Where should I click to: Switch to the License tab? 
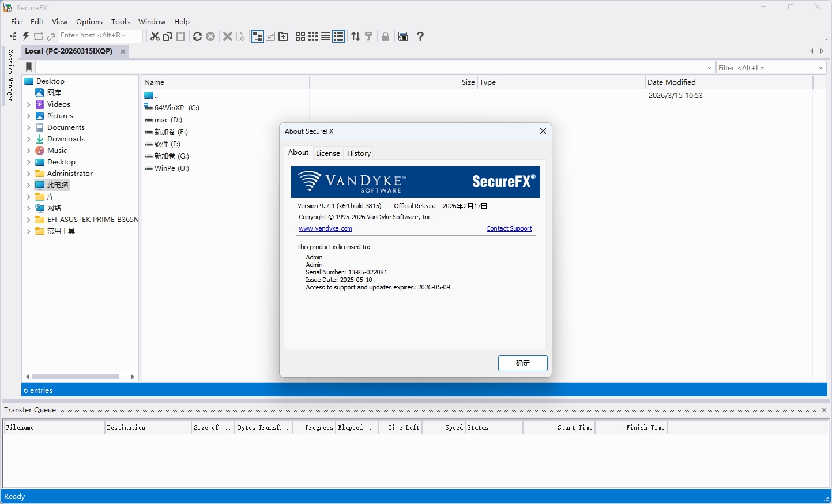coord(327,153)
